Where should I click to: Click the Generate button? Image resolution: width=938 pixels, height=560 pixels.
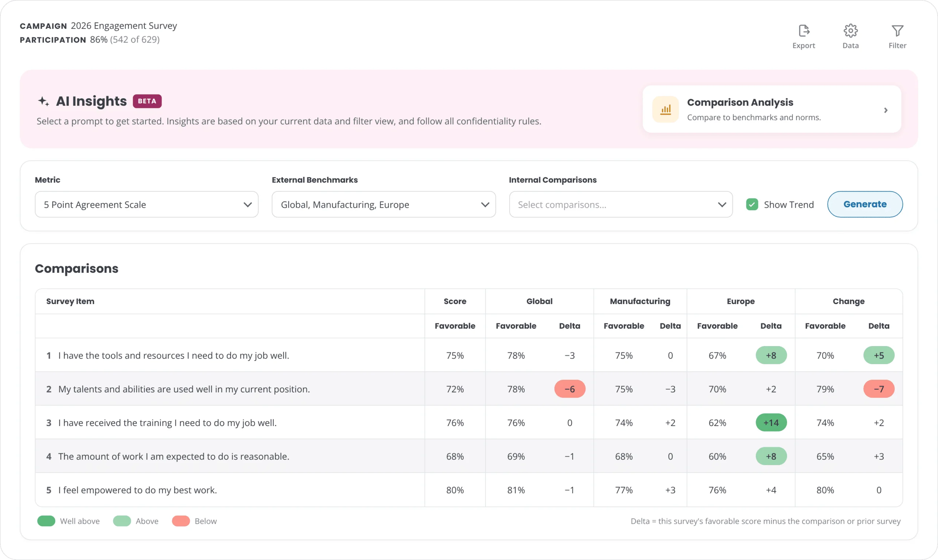point(865,204)
